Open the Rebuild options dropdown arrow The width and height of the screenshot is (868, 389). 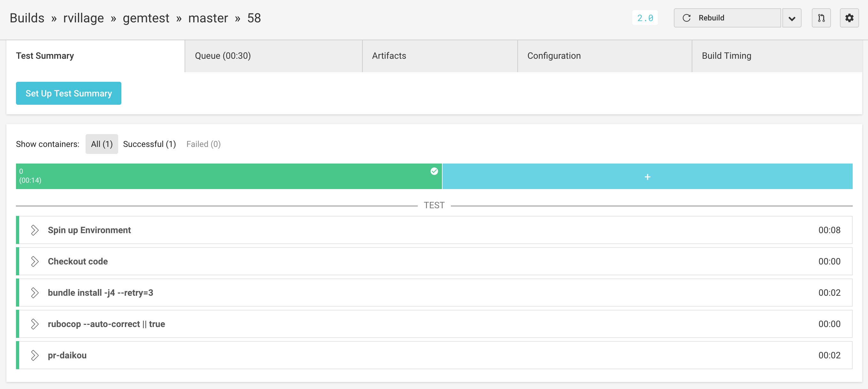tap(792, 18)
